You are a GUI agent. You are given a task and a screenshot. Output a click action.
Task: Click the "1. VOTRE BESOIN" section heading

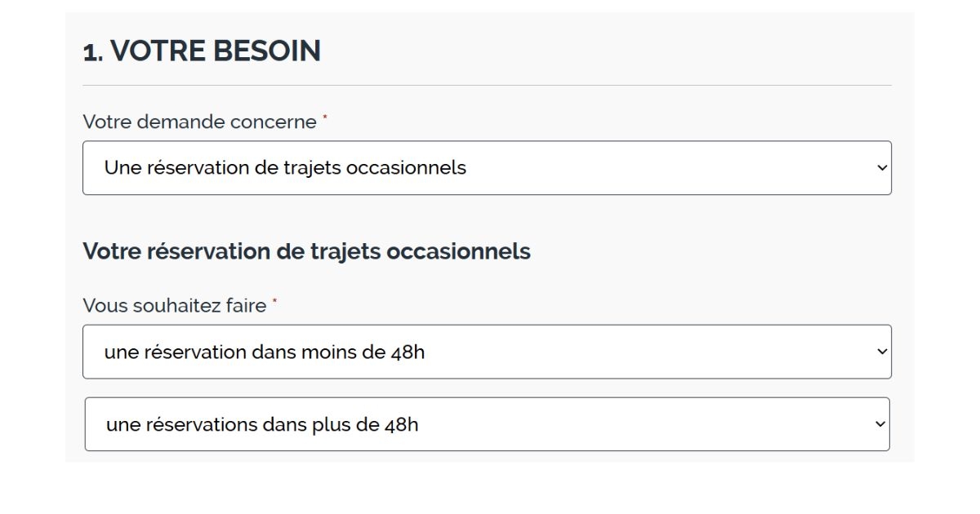202,51
